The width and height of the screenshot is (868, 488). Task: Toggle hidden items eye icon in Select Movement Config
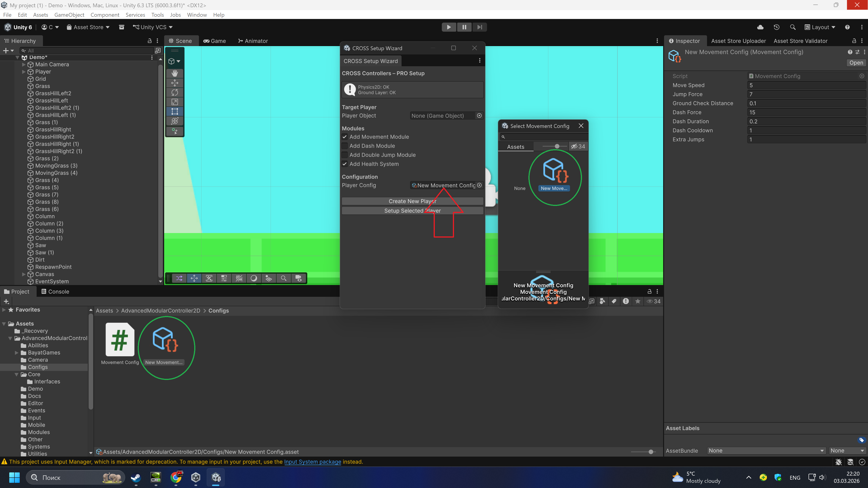(578, 146)
